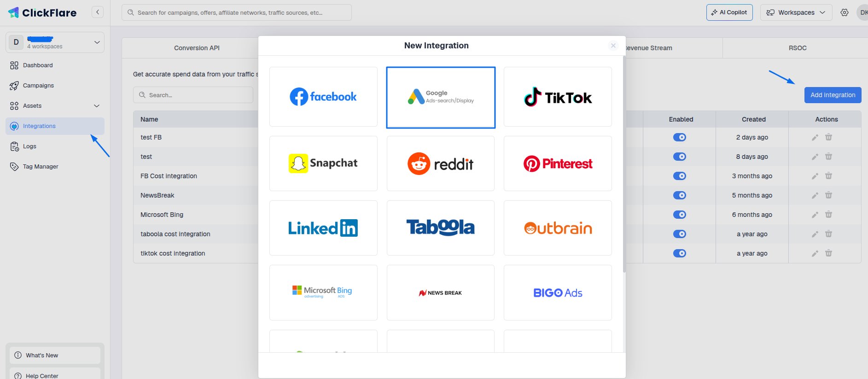Choose the Reddit integration card
Viewport: 868px width, 379px height.
click(441, 163)
